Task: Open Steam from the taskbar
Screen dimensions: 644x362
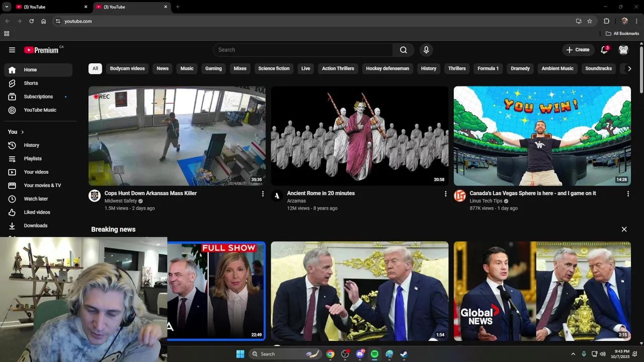Action: 404,354
